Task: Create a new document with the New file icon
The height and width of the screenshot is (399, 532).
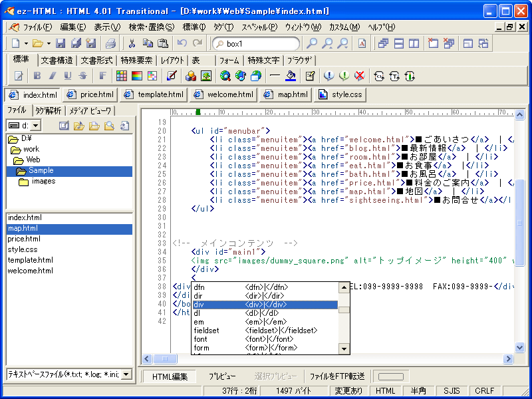Action: [15, 43]
